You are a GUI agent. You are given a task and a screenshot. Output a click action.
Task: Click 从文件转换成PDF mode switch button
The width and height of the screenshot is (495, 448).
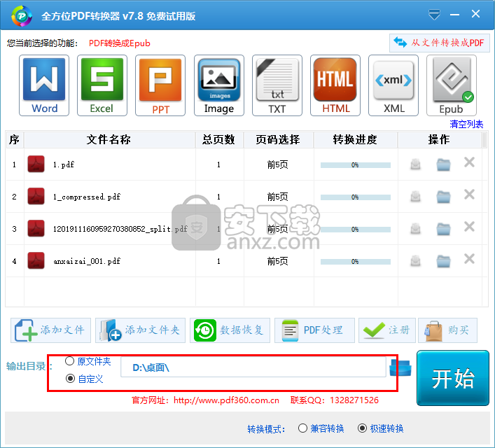click(439, 43)
